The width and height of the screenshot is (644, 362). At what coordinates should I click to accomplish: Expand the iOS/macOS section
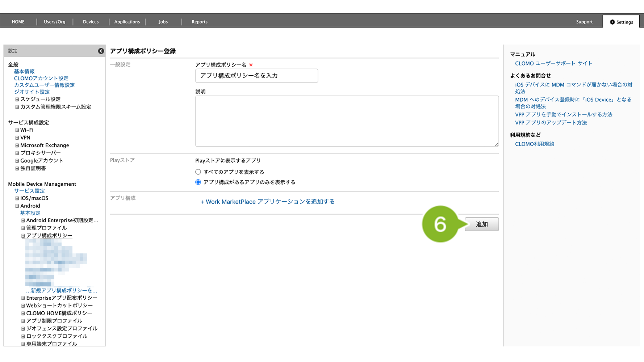coord(17,198)
